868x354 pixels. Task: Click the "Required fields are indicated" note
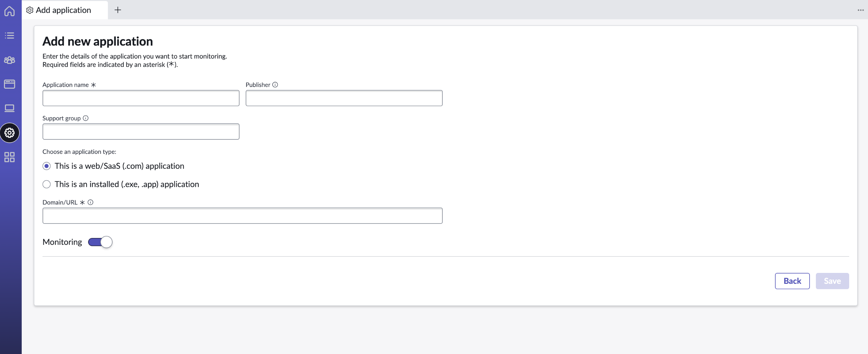(x=110, y=64)
